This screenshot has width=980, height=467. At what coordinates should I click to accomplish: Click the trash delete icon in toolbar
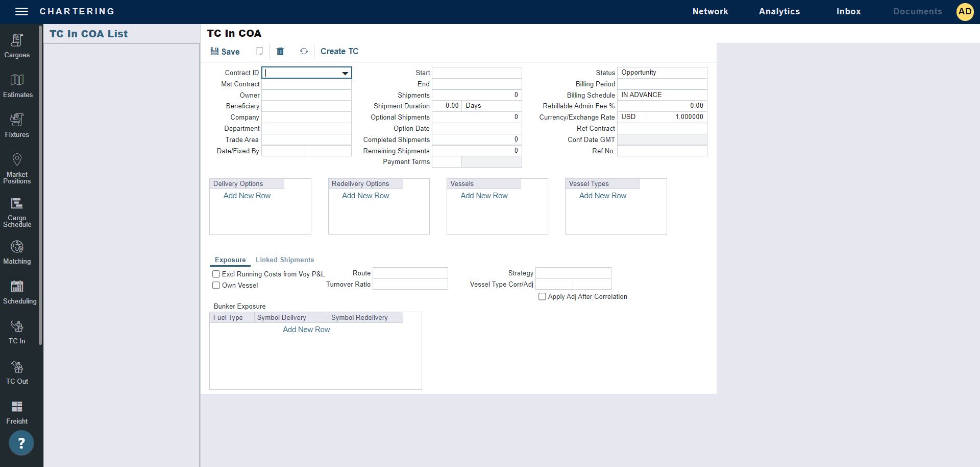(x=280, y=51)
